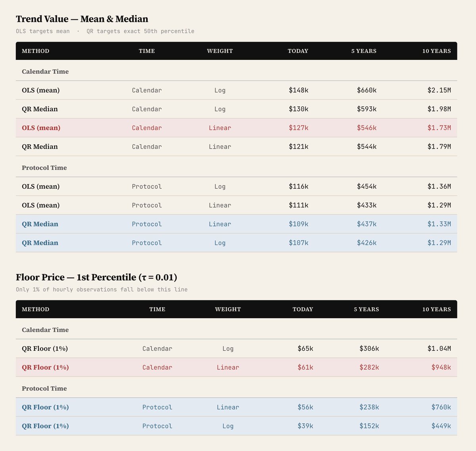Click the $760k ten-year floor value
The width and height of the screenshot is (476, 451).
tap(441, 407)
